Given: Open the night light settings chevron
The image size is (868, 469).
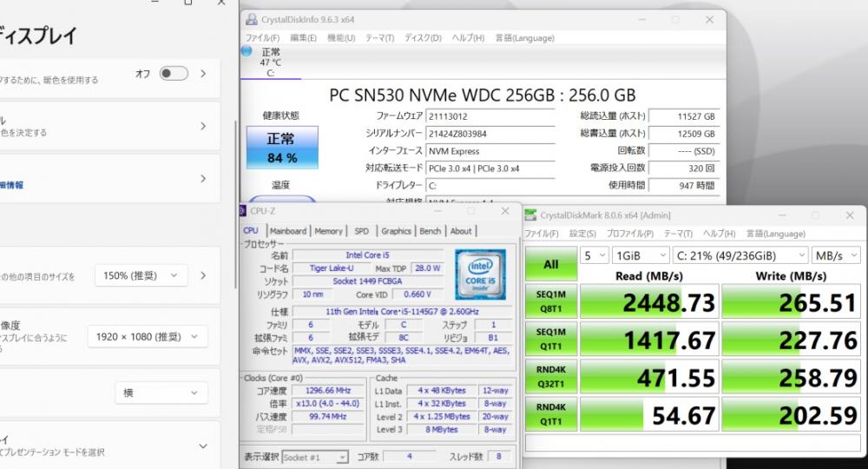Looking at the screenshot, I should point(203,74).
